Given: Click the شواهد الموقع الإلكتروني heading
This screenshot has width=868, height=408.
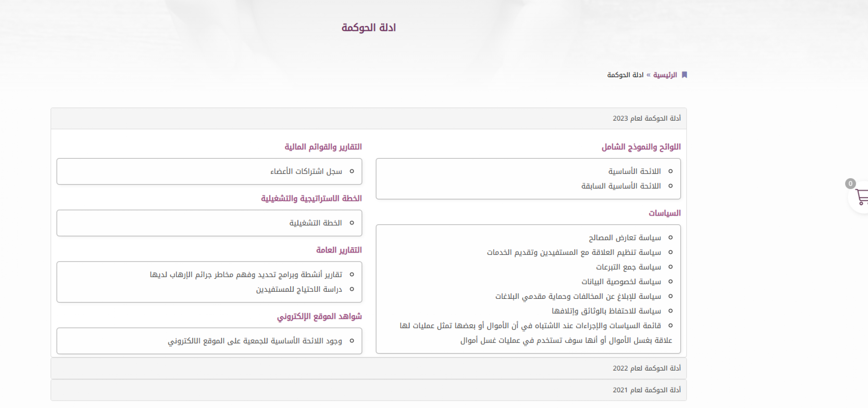Looking at the screenshot, I should (x=319, y=317).
